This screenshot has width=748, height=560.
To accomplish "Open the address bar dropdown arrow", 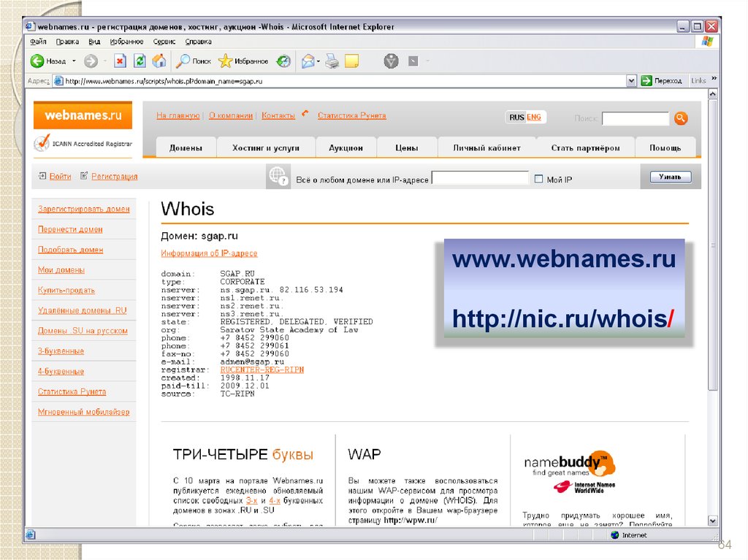I will (x=632, y=81).
